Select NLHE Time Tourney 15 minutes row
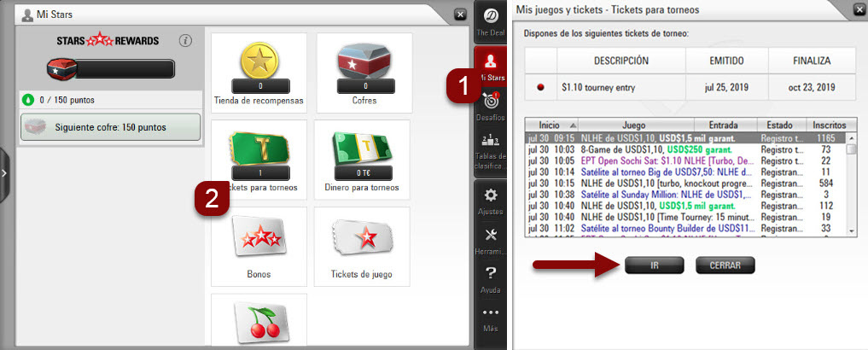The image size is (868, 350). pos(686,217)
